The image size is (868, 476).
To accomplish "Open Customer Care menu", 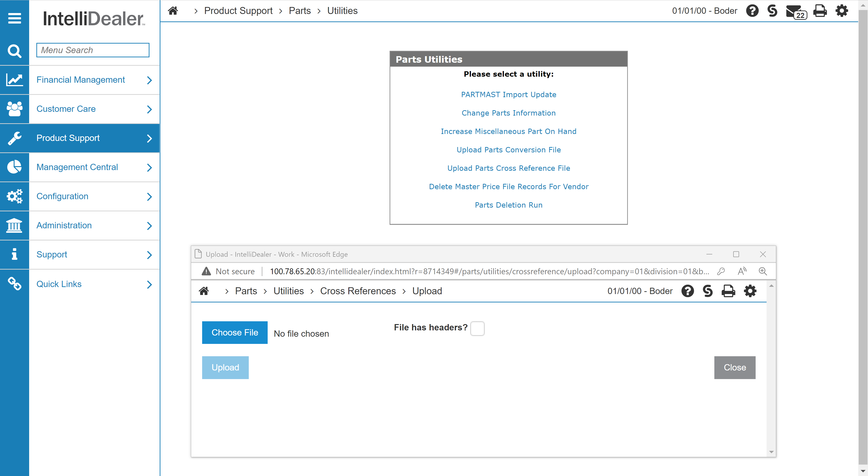I will pos(66,109).
